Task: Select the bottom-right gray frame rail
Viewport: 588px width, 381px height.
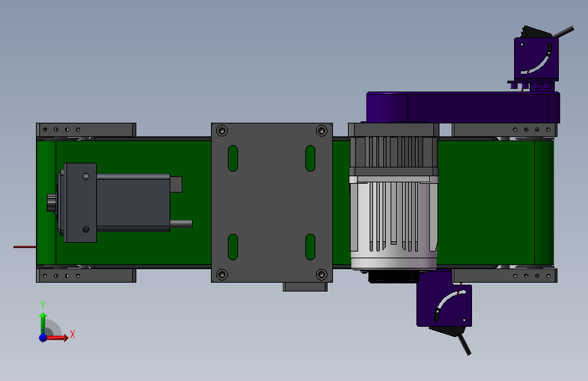Action: 505,276
